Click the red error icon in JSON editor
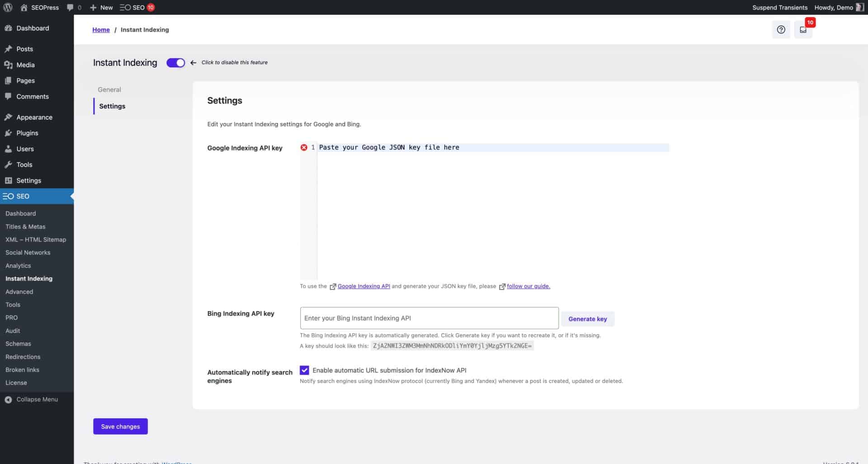868x464 pixels. [x=304, y=147]
